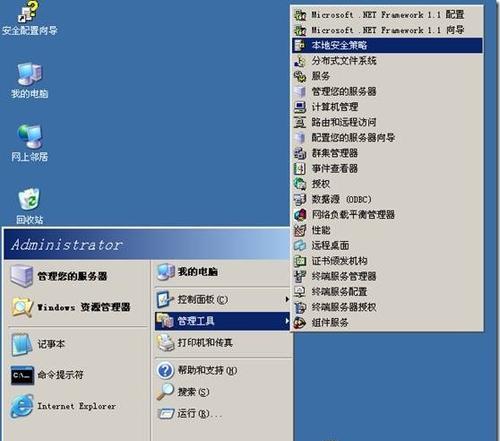Open 数据源 (ODBC) entry
The image size is (500, 441).
[387, 199]
